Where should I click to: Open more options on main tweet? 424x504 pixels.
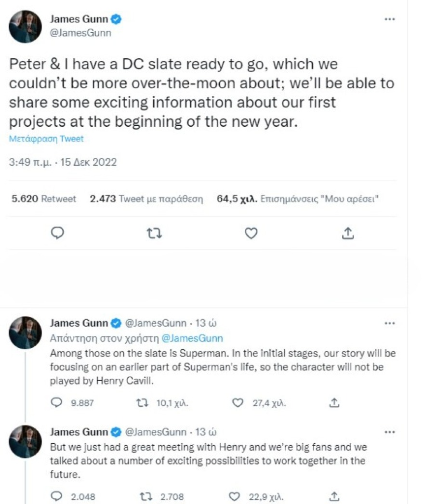pos(389,19)
